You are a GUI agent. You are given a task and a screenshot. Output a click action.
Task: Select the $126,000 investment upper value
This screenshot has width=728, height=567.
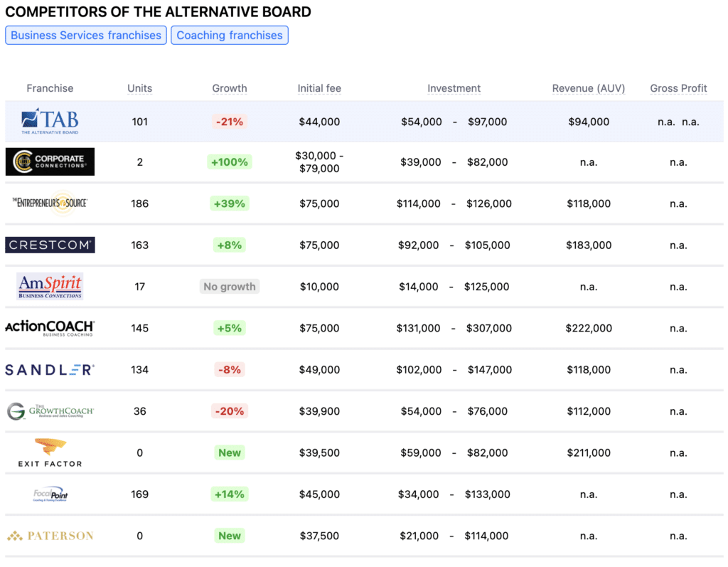[489, 203]
